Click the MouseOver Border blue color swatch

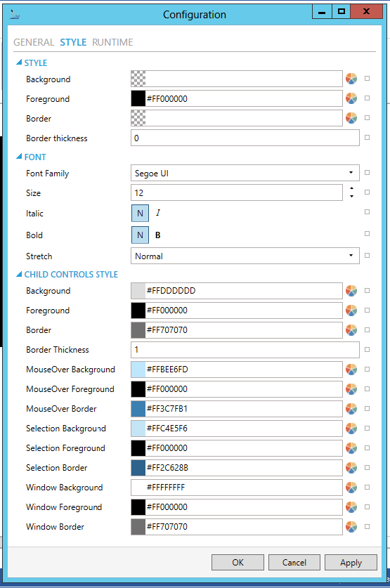(x=138, y=409)
